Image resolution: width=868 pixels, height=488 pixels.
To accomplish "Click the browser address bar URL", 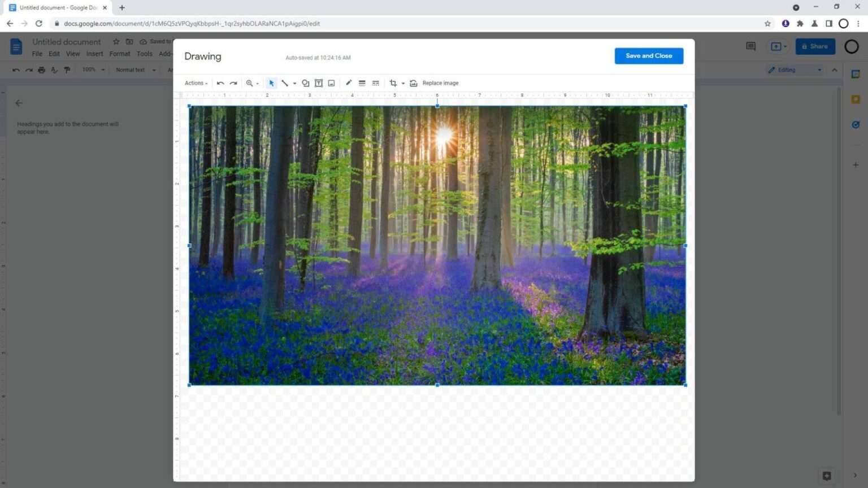I will point(192,24).
